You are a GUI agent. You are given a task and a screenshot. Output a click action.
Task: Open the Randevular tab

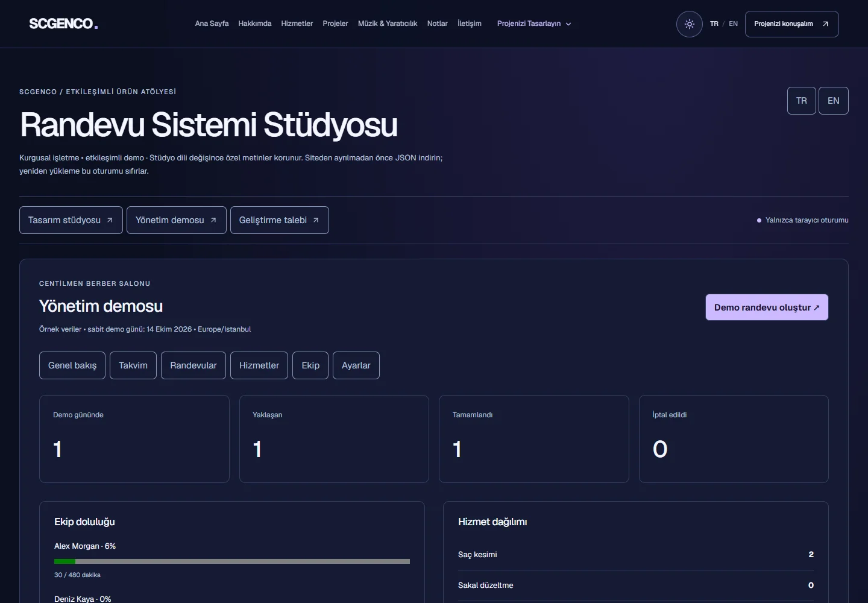(x=193, y=365)
